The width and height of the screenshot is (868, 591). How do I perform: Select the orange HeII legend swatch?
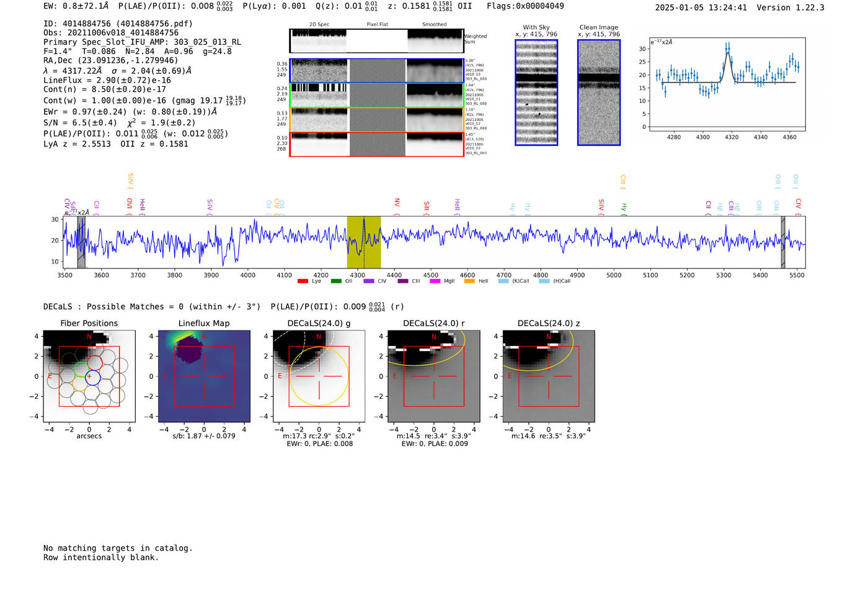tap(469, 281)
